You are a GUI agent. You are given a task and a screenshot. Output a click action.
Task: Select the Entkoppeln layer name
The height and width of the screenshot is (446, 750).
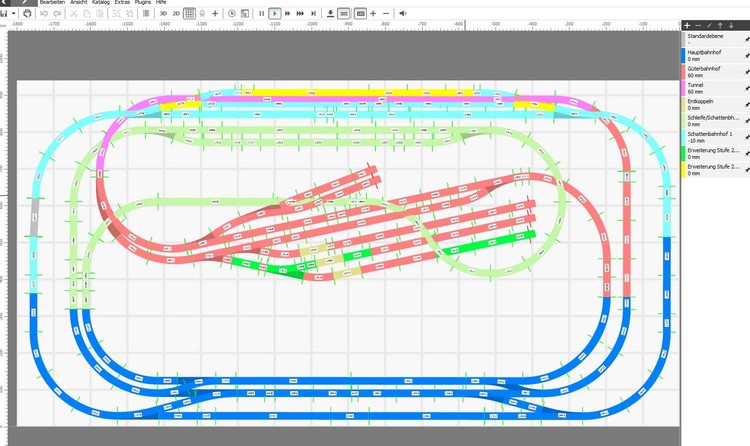[700, 101]
